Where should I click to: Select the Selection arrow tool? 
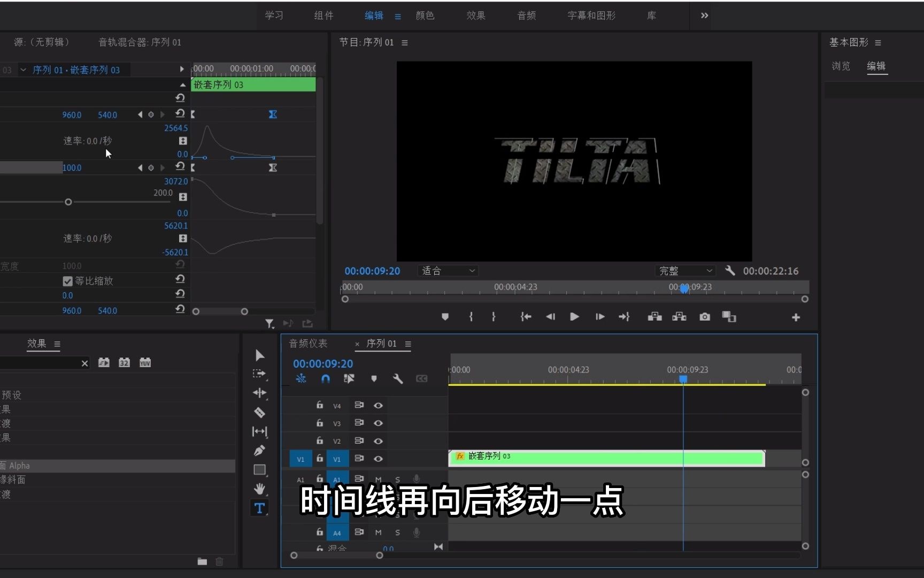pyautogui.click(x=260, y=355)
